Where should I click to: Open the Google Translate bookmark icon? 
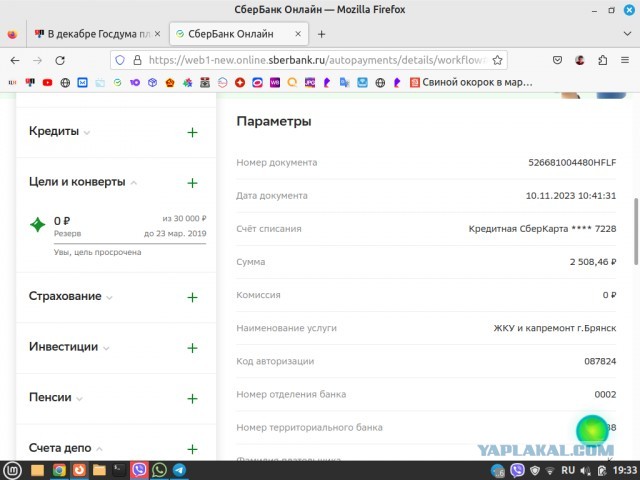(x=344, y=82)
